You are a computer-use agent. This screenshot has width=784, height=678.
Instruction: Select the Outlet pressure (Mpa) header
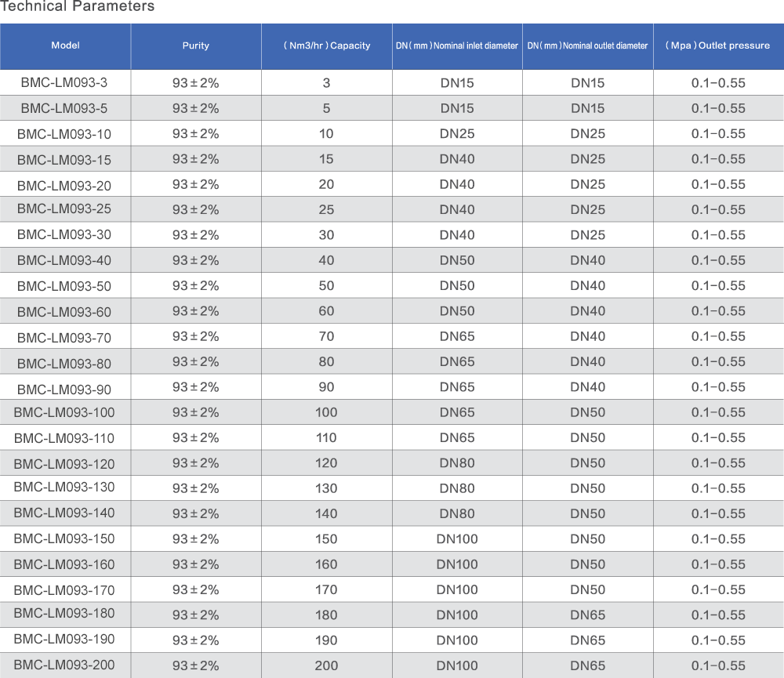point(717,45)
